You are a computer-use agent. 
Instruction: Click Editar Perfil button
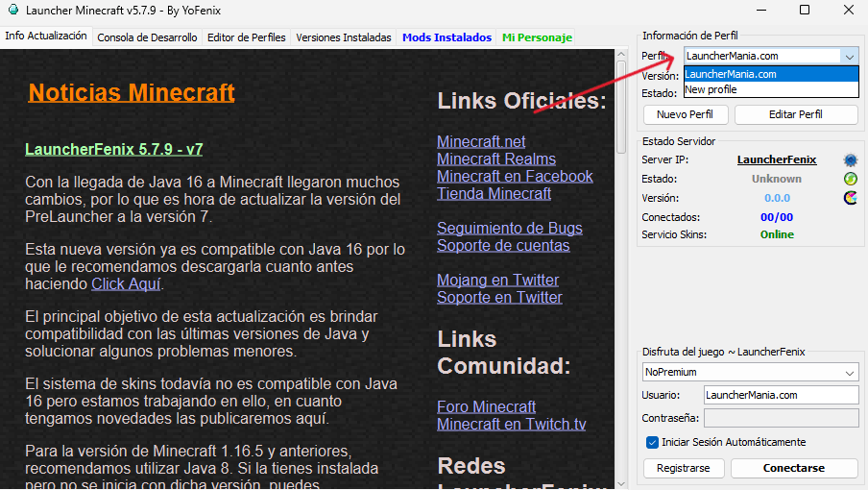coord(795,114)
